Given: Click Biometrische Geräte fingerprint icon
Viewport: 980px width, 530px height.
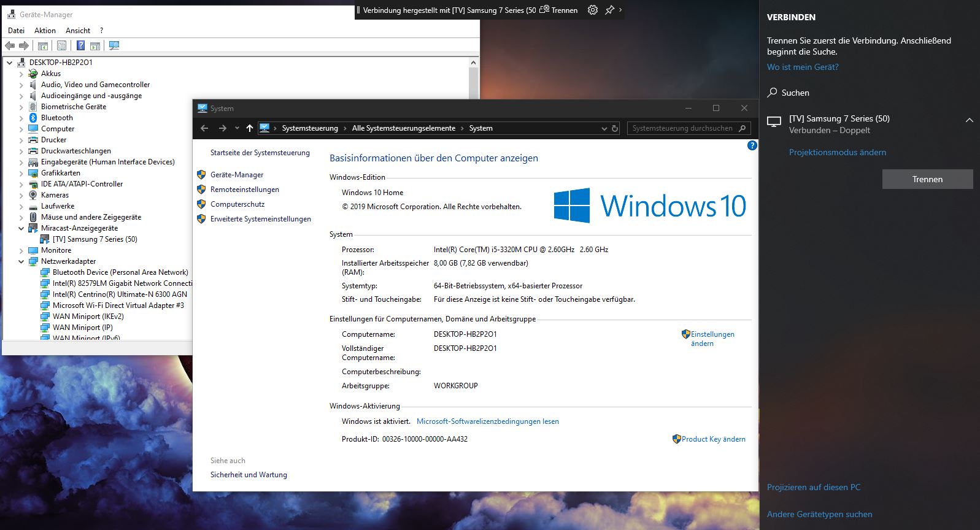Looking at the screenshot, I should [33, 107].
